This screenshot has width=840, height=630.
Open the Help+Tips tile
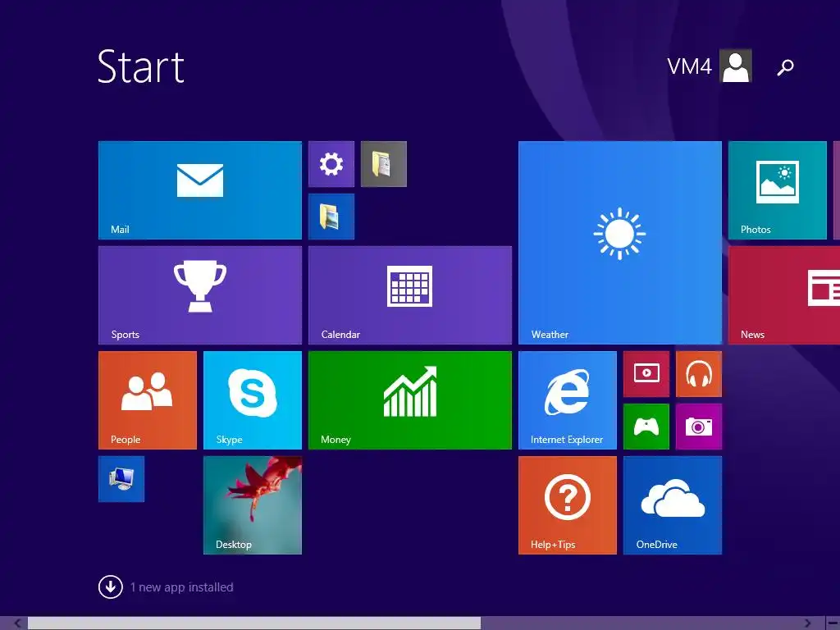pos(568,505)
